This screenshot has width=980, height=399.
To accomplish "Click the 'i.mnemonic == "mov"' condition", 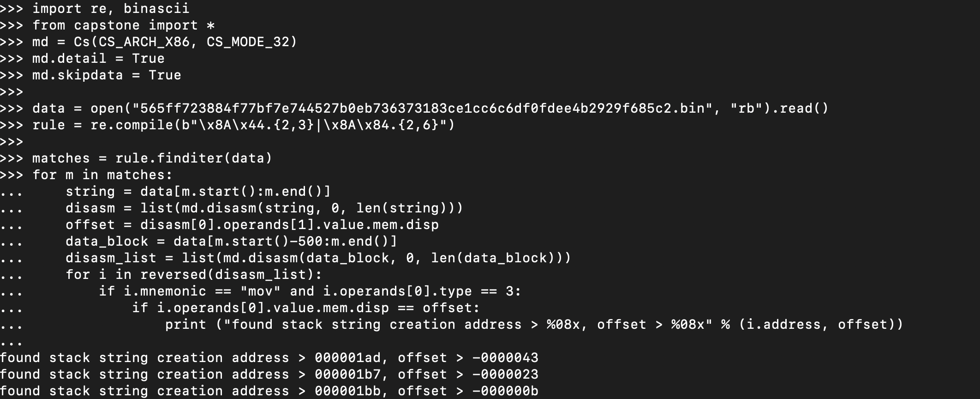I will tap(202, 291).
